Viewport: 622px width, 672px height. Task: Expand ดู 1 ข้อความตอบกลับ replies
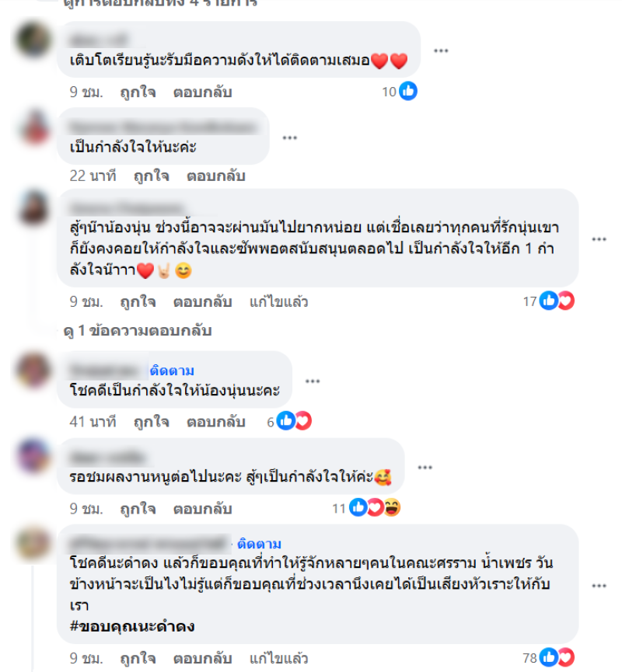(138, 331)
